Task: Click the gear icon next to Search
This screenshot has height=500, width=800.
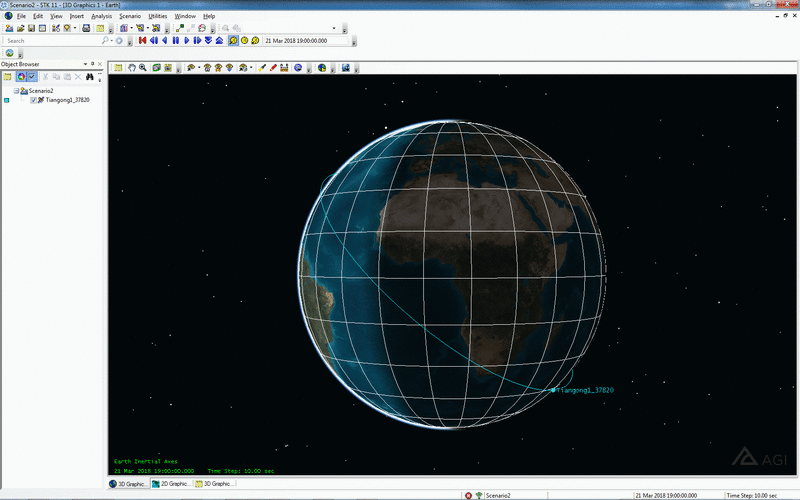Action: (x=119, y=40)
